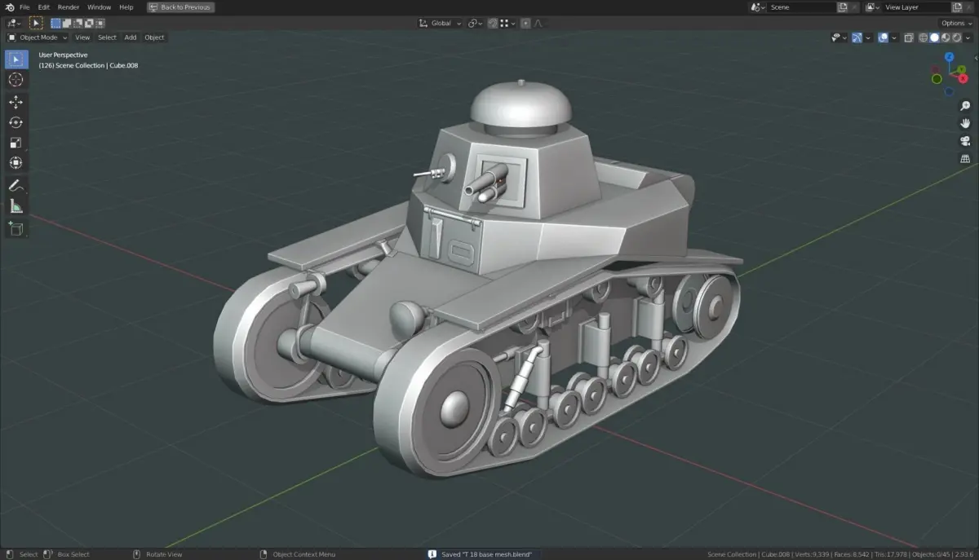
Task: Choose the Move tool
Action: click(16, 102)
